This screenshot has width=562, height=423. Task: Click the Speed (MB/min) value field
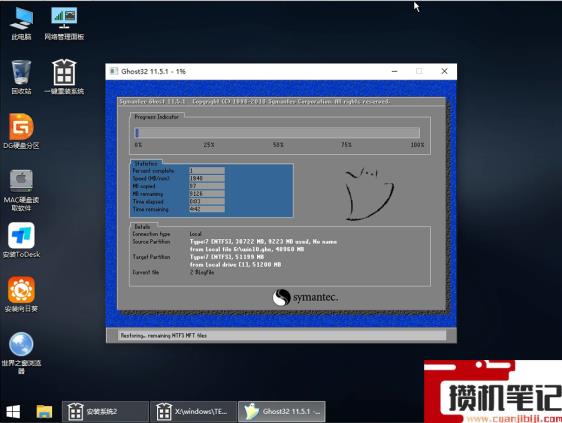click(207, 178)
